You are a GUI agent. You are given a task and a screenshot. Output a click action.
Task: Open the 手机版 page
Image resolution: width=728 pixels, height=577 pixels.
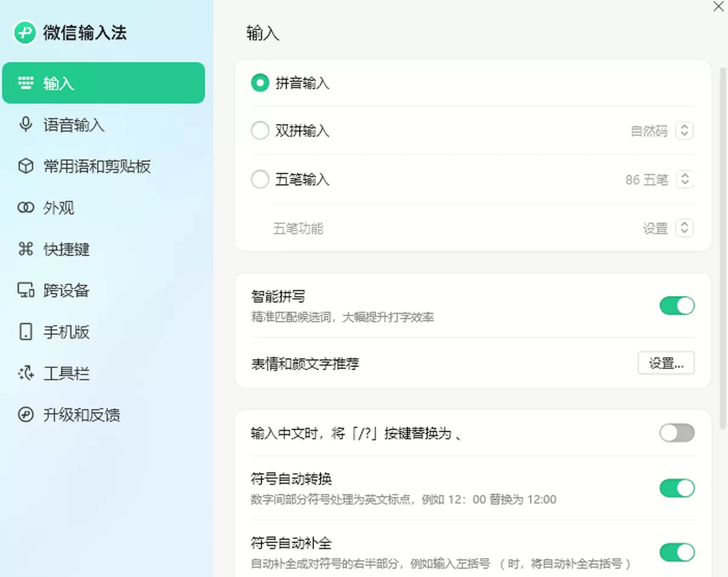[x=103, y=332]
